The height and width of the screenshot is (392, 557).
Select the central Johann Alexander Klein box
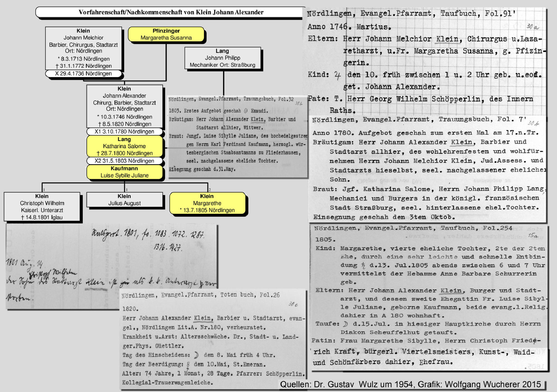coord(124,106)
